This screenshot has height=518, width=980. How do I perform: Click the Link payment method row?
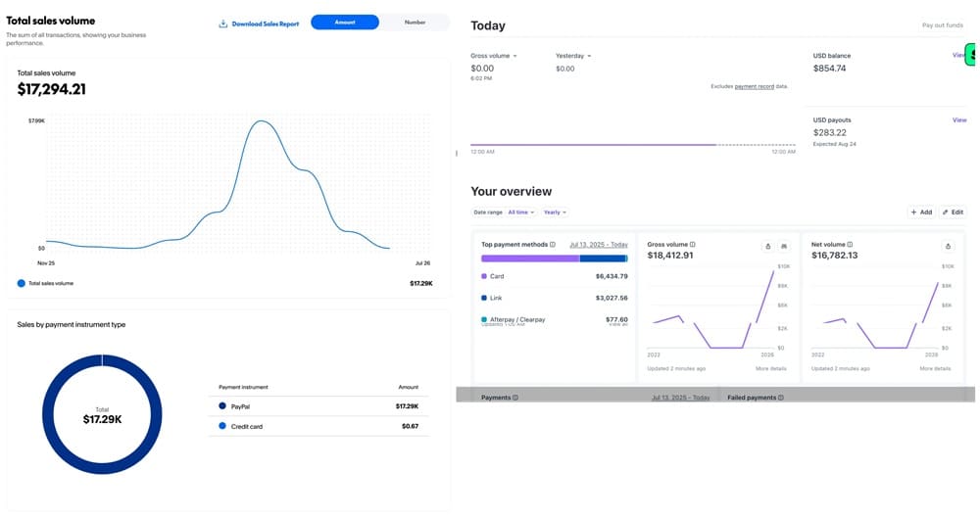(x=555, y=298)
